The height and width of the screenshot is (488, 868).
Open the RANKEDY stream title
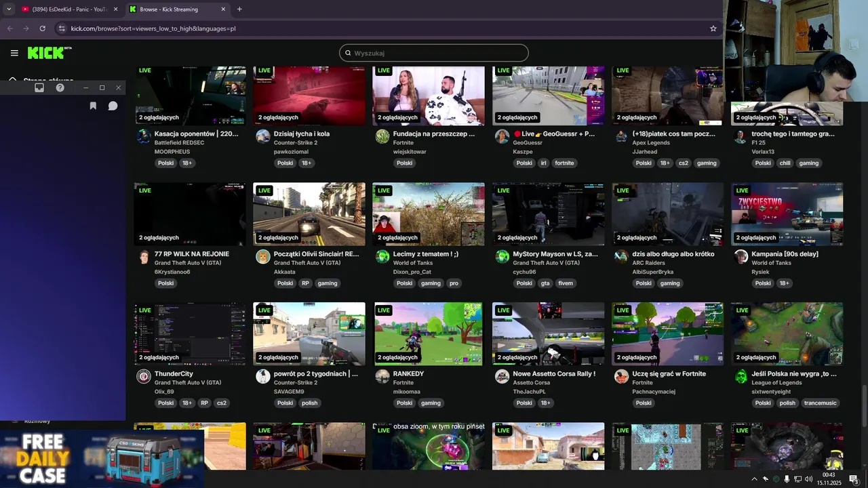tap(408, 373)
